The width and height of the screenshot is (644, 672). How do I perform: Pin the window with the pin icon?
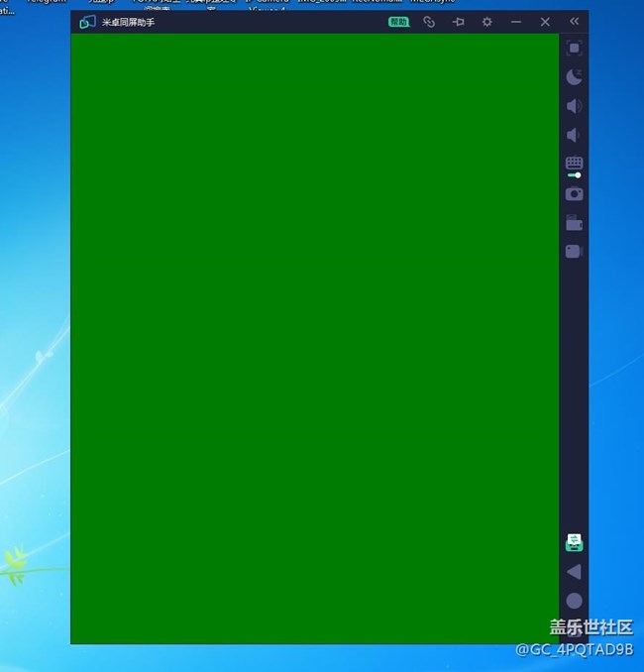(x=458, y=22)
